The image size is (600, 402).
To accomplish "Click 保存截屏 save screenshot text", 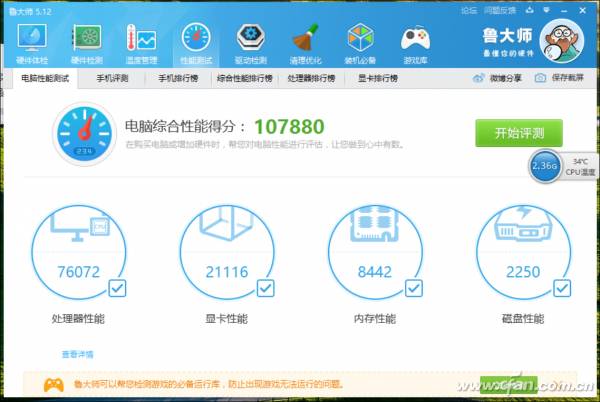I will tap(568, 78).
